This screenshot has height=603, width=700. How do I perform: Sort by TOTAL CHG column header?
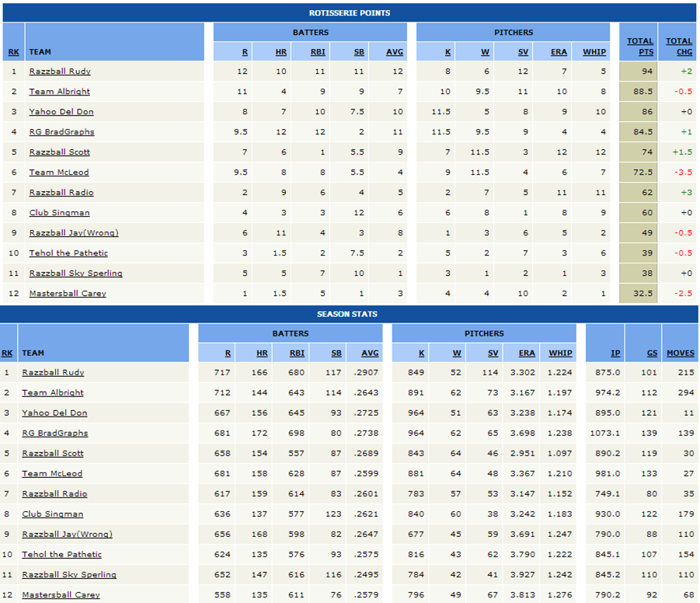point(679,47)
